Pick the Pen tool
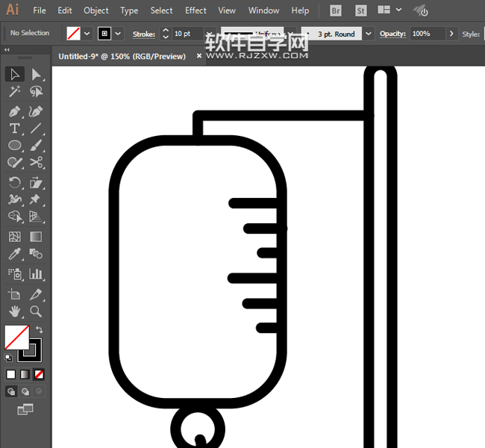Screen dimensions: 485x448 click(x=14, y=111)
